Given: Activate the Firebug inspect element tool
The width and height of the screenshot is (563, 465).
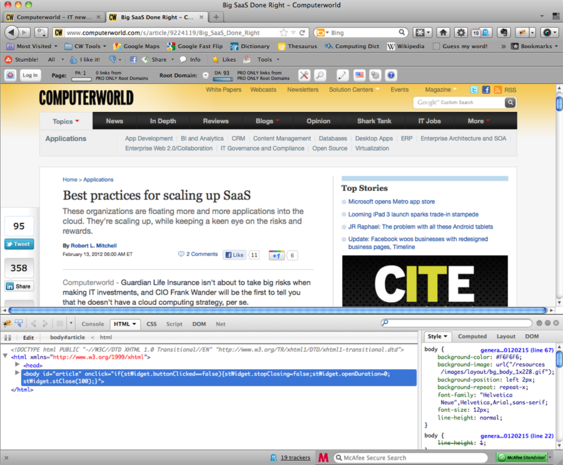Looking at the screenshot, I should (x=18, y=324).
